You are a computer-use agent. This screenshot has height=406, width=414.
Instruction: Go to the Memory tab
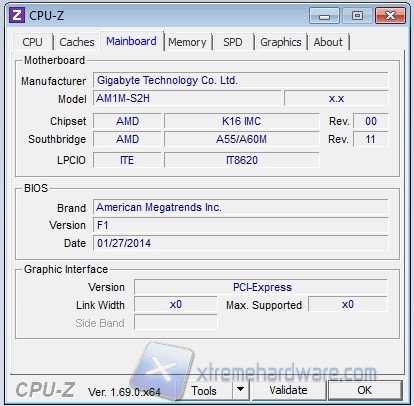[x=187, y=42]
